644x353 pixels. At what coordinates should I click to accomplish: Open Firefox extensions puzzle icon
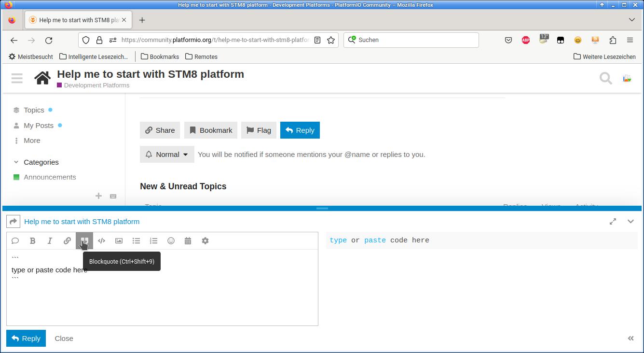[613, 40]
